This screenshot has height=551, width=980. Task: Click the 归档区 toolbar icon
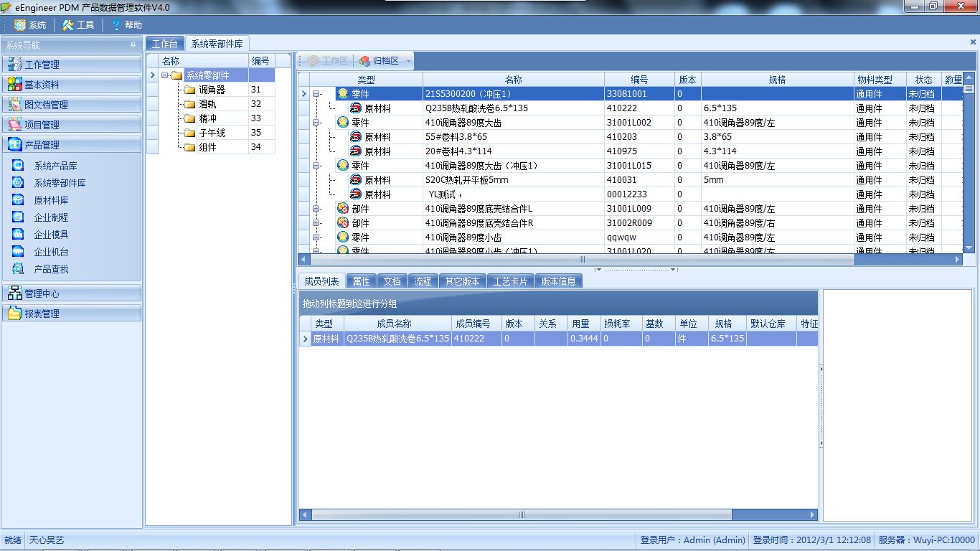(364, 61)
